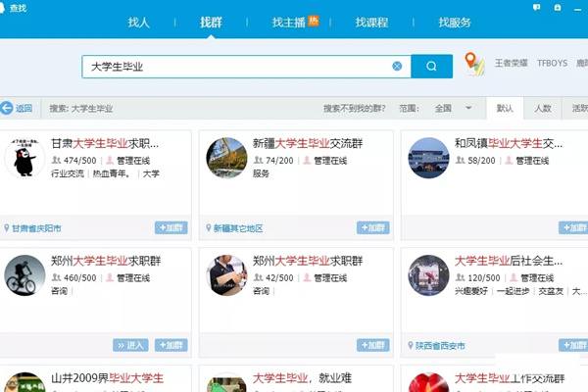Switch to the 找人 tab

[139, 22]
